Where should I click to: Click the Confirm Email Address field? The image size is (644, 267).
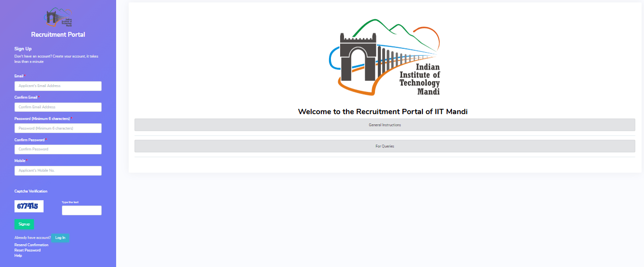(x=58, y=107)
